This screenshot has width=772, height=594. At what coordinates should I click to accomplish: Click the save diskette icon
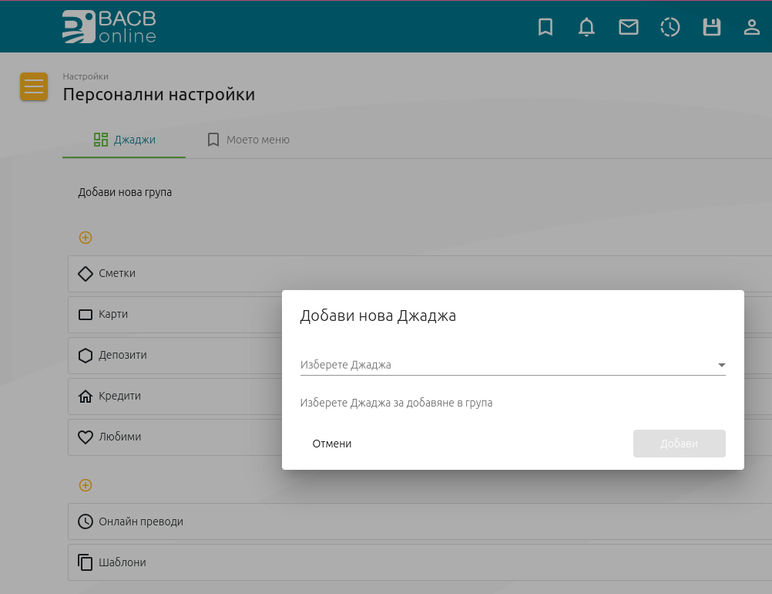coord(711,27)
